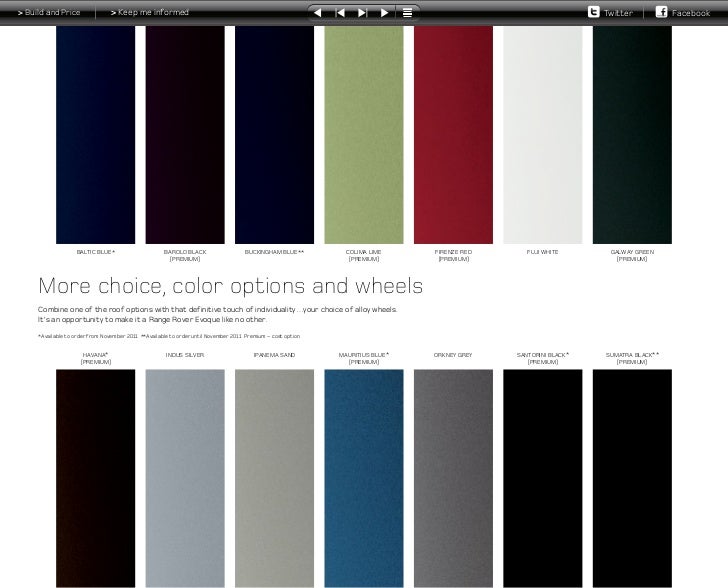Open the Twitter text link
The height and width of the screenshot is (588, 728).
(x=618, y=13)
